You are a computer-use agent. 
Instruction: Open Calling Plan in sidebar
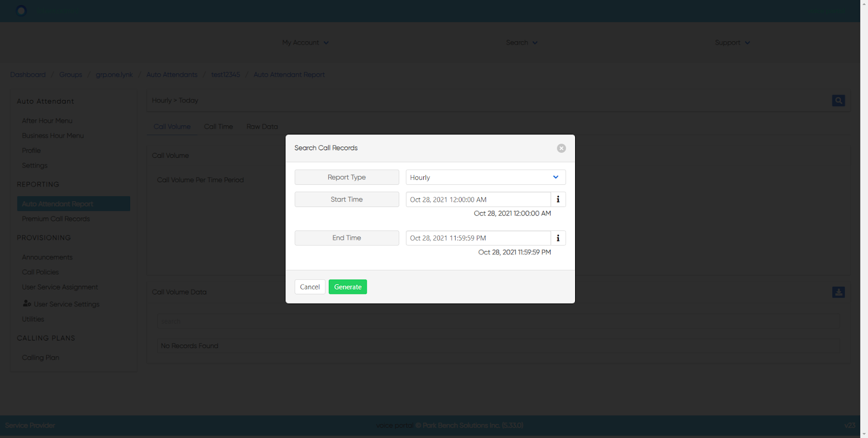click(41, 358)
